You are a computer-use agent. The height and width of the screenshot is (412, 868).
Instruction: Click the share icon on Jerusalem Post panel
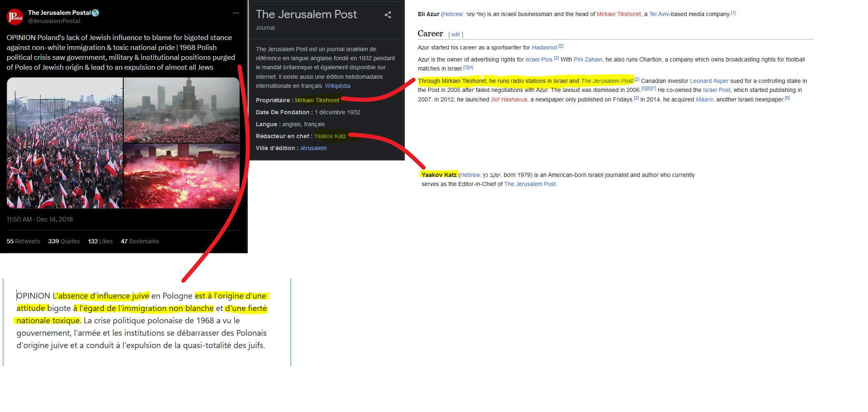coord(388,15)
